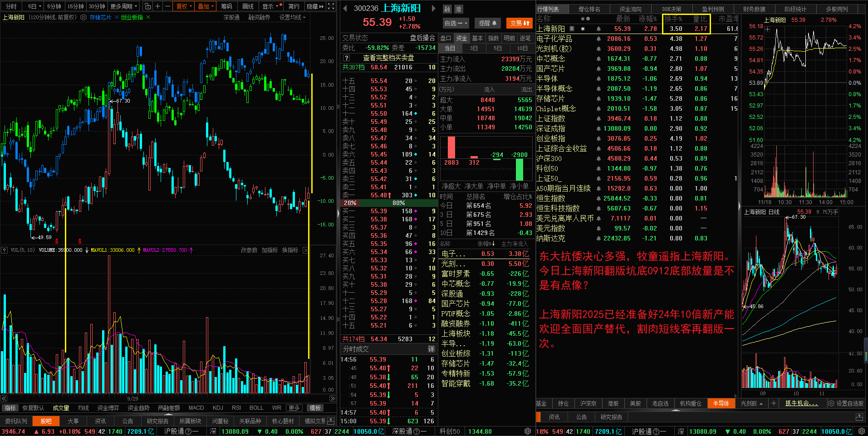Image resolution: width=868 pixels, height=436 pixels.
Task: Open the 设置均线 dropdown
Action: coord(292,17)
